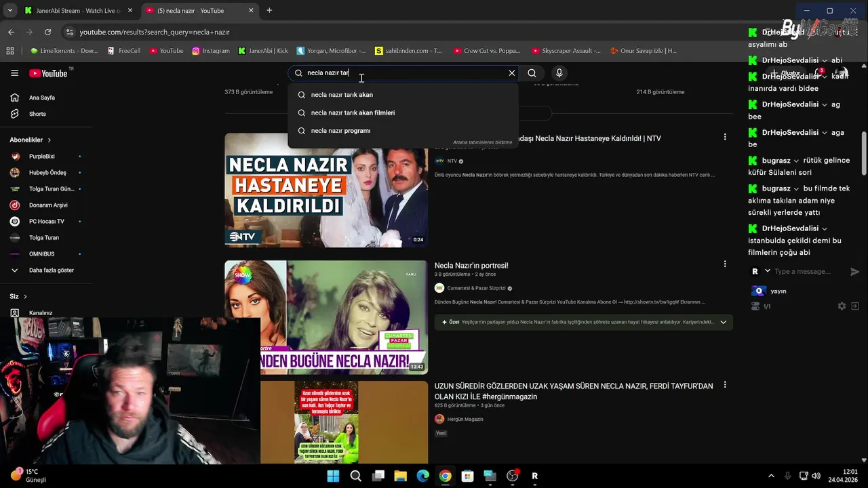Image resolution: width=868 pixels, height=488 pixels.
Task: Open Necla Nazır Hastaneye Kaldırıldı thumbnail
Action: [x=326, y=190]
